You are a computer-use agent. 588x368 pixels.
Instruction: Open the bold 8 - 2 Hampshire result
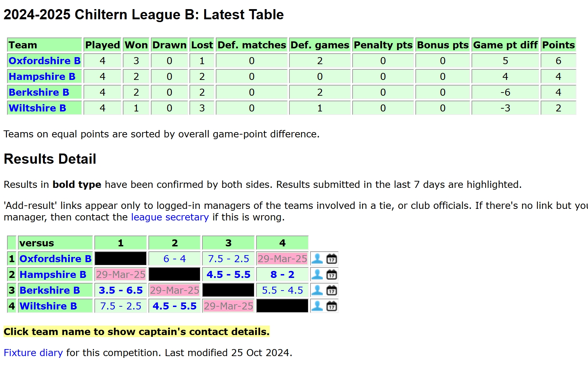[x=282, y=274]
